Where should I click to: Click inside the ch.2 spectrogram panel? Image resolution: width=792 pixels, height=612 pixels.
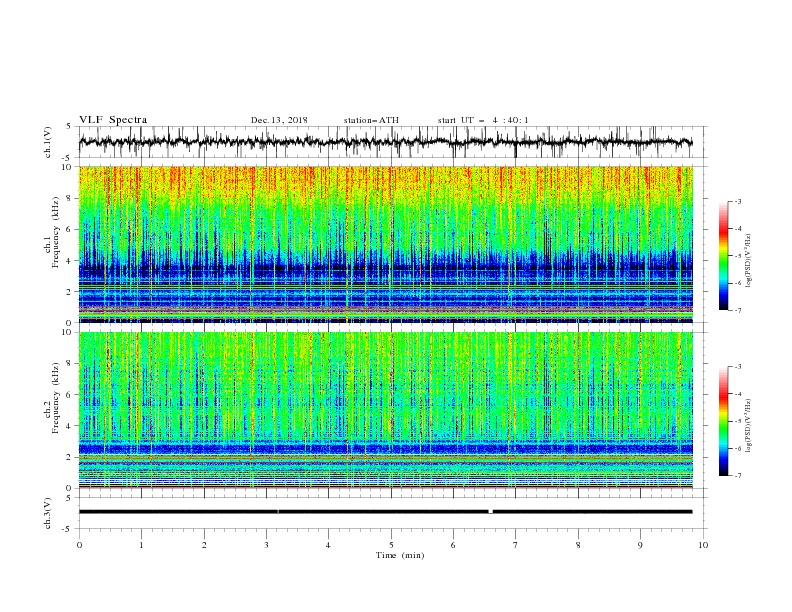coord(386,410)
